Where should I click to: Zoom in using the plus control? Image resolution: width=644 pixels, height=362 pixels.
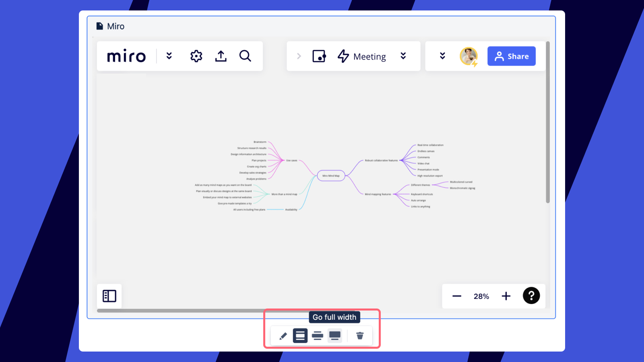click(x=506, y=296)
